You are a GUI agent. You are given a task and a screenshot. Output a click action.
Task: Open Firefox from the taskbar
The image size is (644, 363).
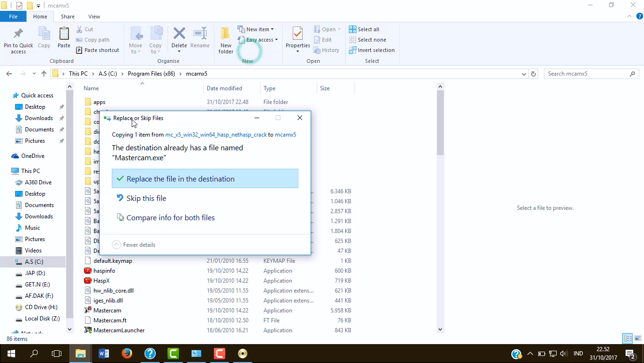tap(127, 354)
